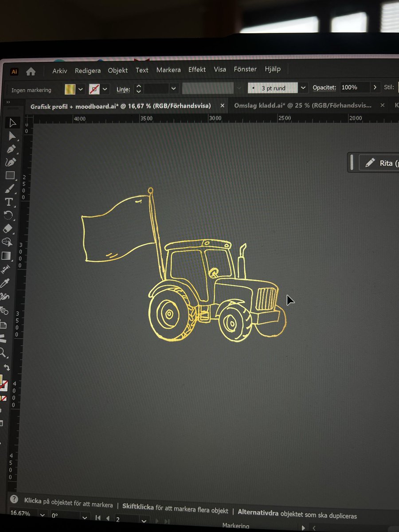Open the 3 pt rund brush dropdown
The height and width of the screenshot is (532, 399).
point(303,88)
